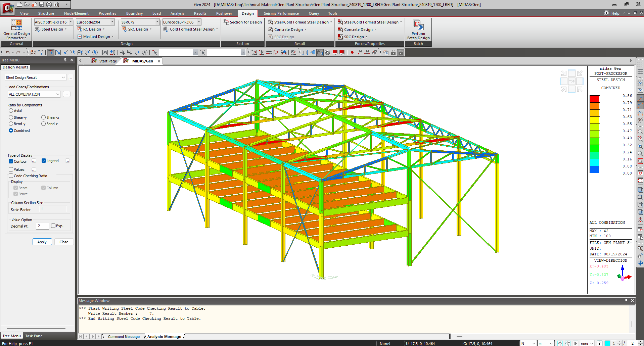Viewport: 644px width, 346px height.
Task: Select the Axial ratio radio button
Action: point(10,111)
